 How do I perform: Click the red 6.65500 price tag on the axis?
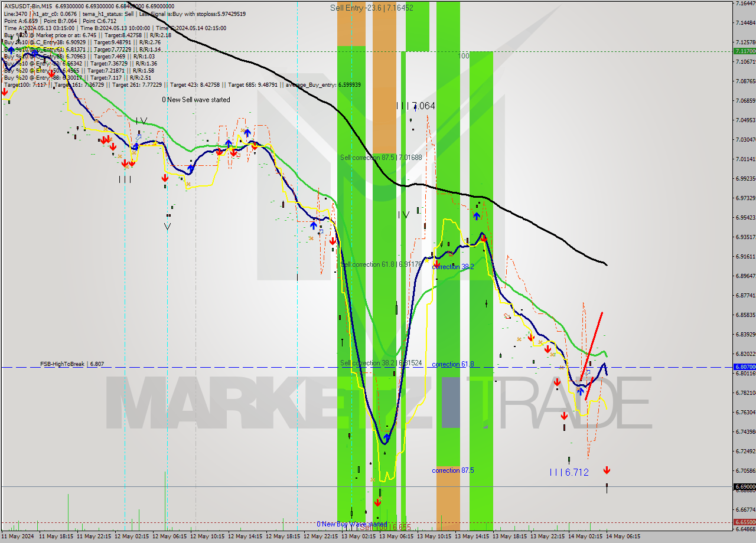744,522
